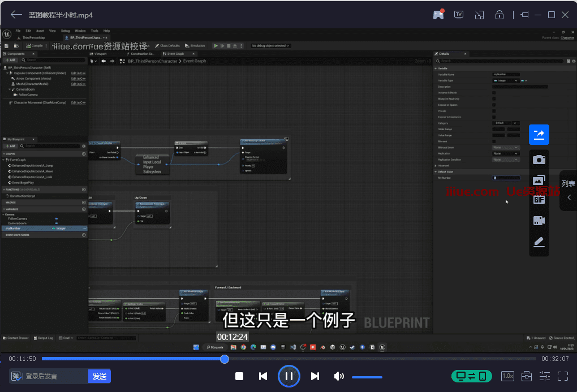577x392 pixels.
Task: Skip to the next video
Action: click(x=315, y=376)
